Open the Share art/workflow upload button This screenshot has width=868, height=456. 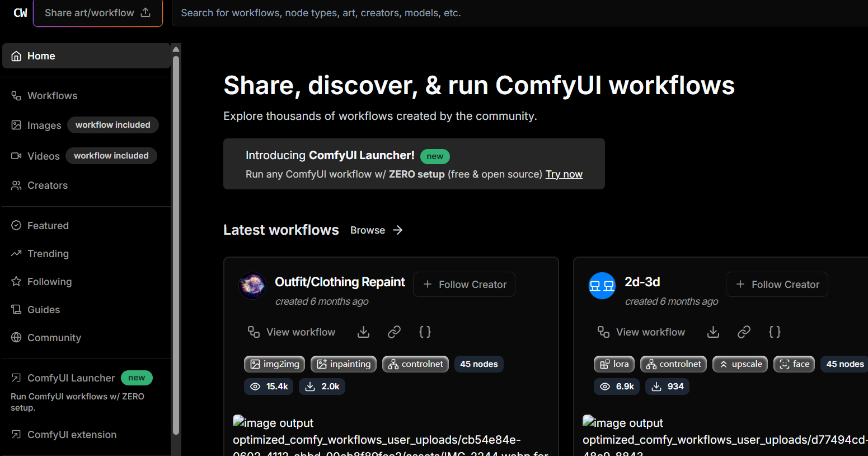(x=98, y=13)
